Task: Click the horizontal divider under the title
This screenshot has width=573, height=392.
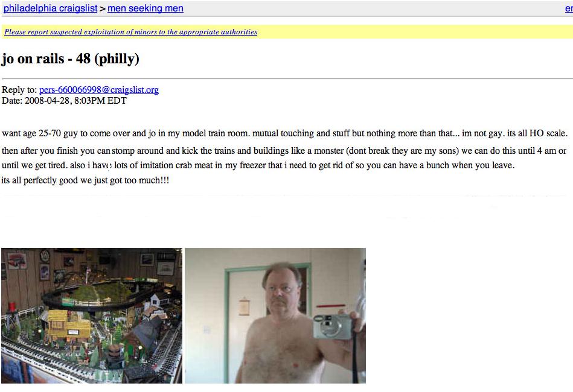Action: tap(287, 78)
